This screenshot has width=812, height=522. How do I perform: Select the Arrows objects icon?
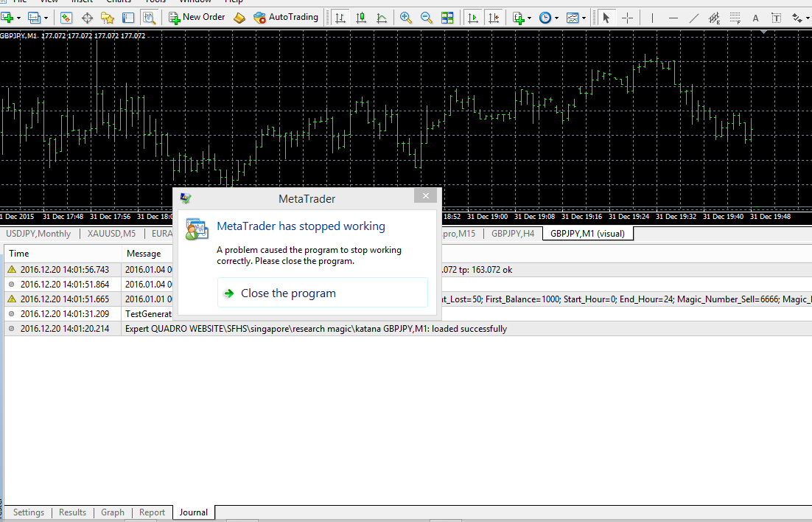click(x=797, y=18)
